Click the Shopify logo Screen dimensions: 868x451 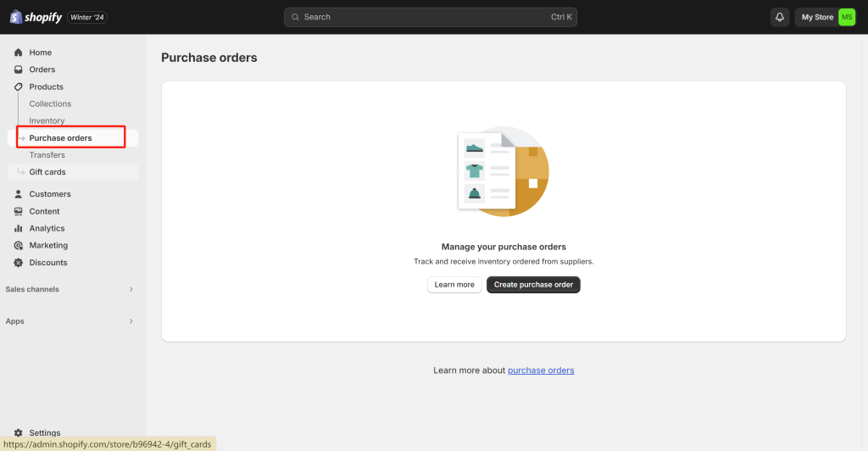36,17
